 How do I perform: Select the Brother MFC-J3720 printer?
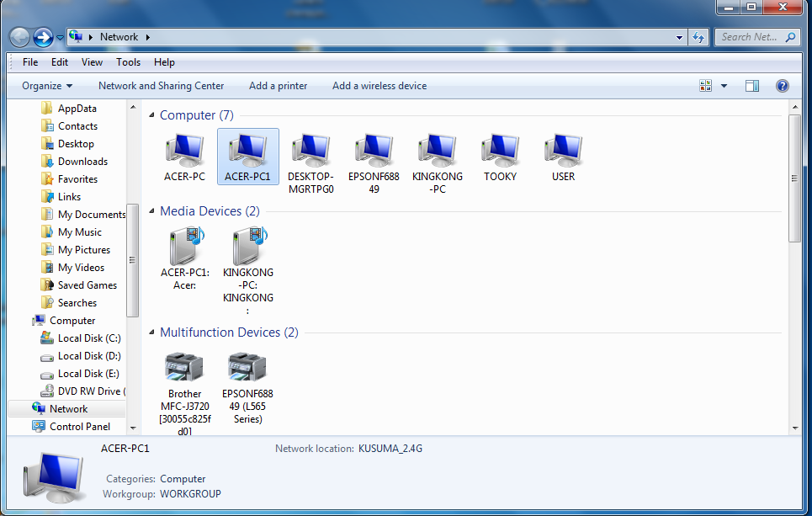(184, 393)
